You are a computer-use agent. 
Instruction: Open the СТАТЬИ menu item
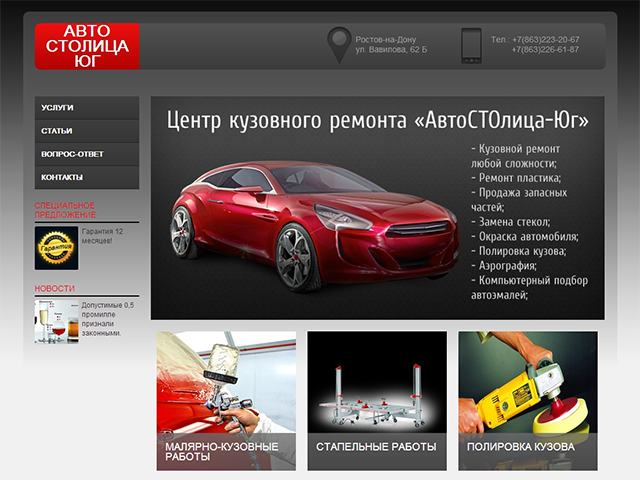[87, 131]
